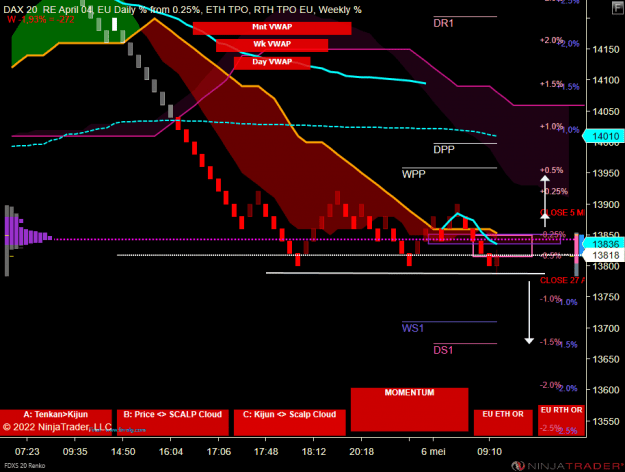
Task: Click the WS1 pivot label
Action: point(413,328)
